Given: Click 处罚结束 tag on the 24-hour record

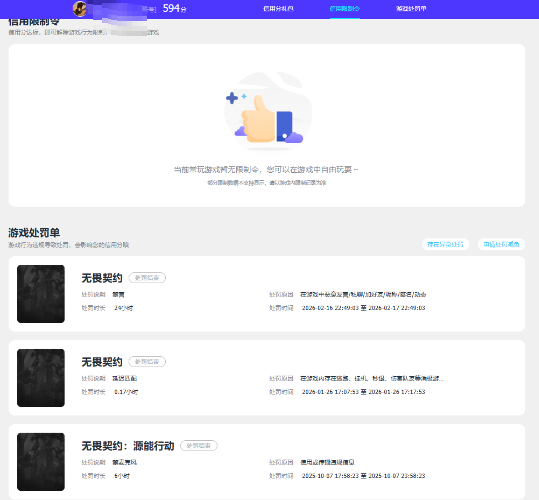Looking at the screenshot, I should (x=147, y=278).
